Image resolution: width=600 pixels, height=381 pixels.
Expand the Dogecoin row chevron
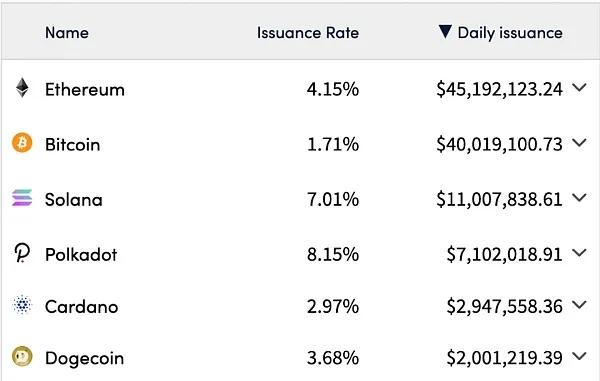(579, 356)
